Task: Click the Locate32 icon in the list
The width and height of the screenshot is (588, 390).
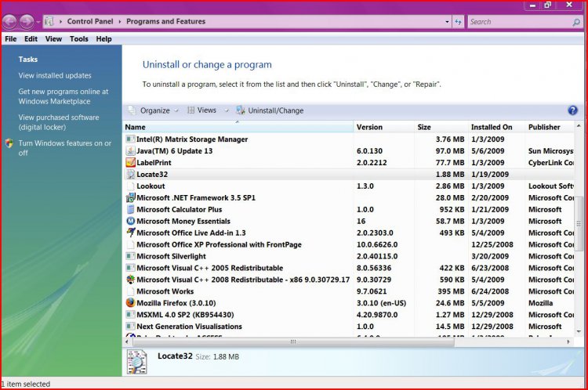Action: [x=130, y=174]
